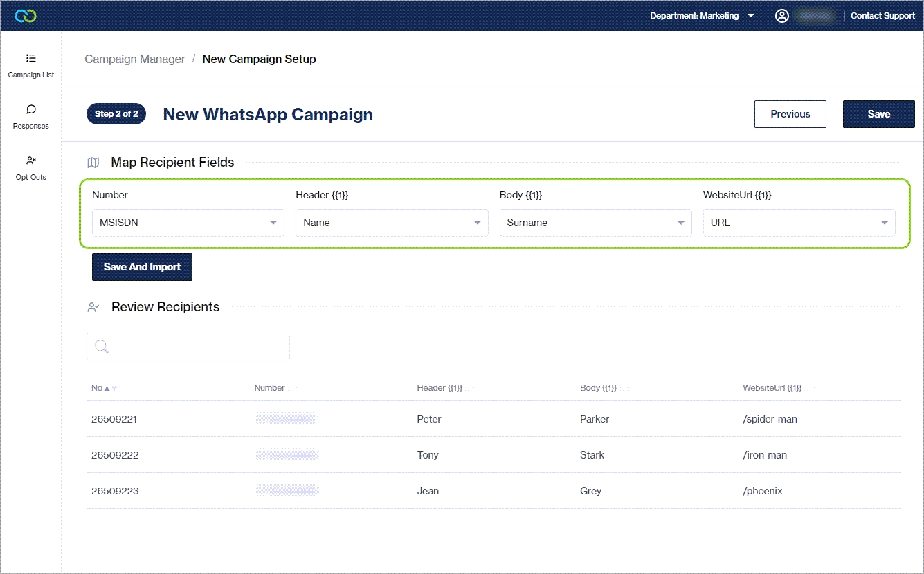Navigate to Campaign Manager breadcrumb
The image size is (924, 574).
(x=135, y=59)
